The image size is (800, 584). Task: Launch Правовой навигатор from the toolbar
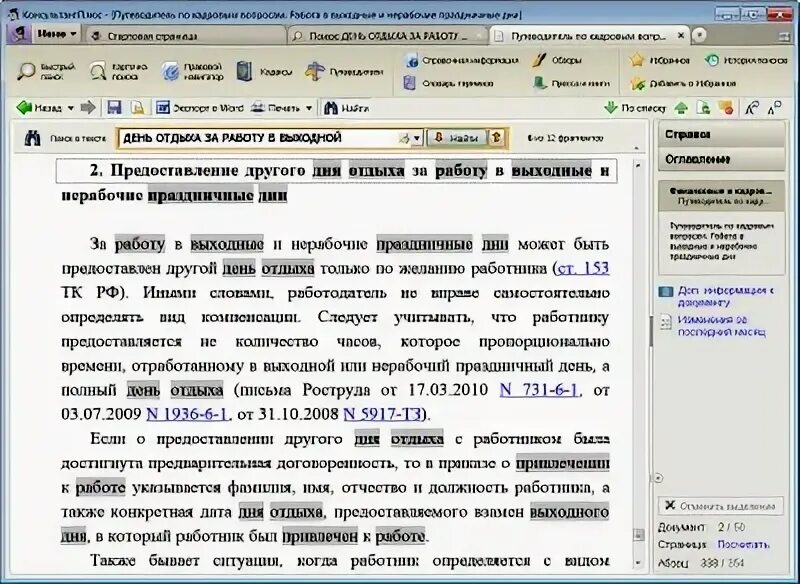192,71
